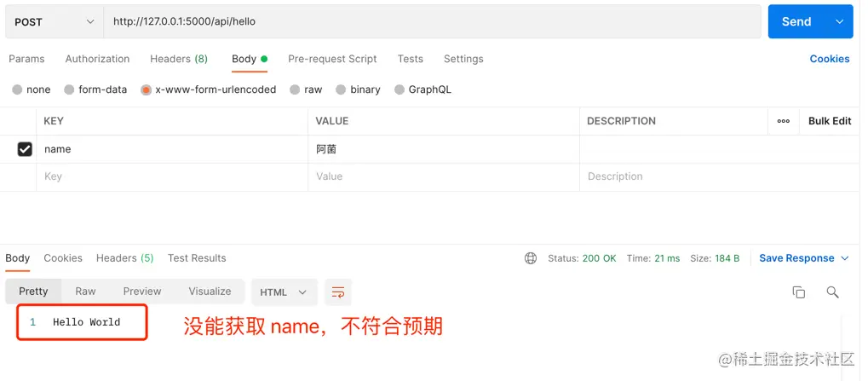Uncheck the name parameter checkbox
Viewport: 868px width, 381px height.
[x=25, y=149]
